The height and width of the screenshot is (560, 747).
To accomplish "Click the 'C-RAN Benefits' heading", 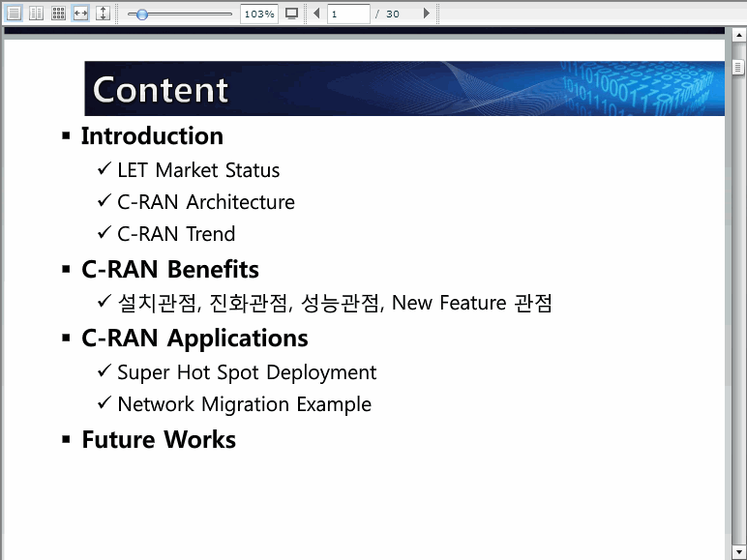I will click(x=170, y=270).
